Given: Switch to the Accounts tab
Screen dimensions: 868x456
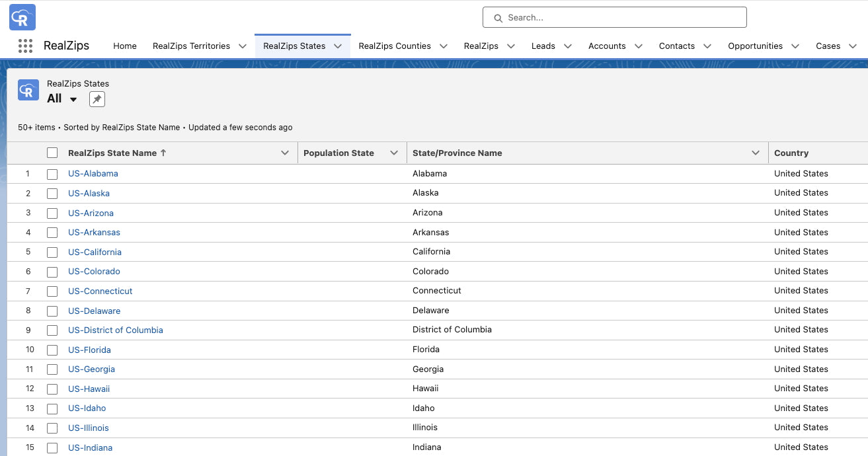Looking at the screenshot, I should tap(607, 46).
